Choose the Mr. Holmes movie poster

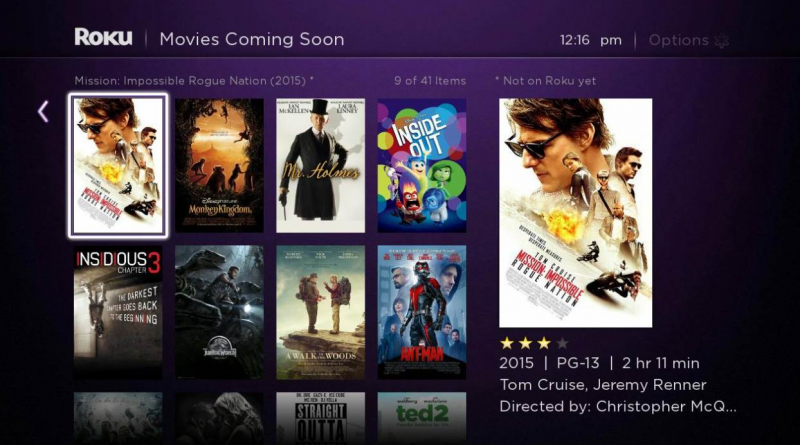320,165
